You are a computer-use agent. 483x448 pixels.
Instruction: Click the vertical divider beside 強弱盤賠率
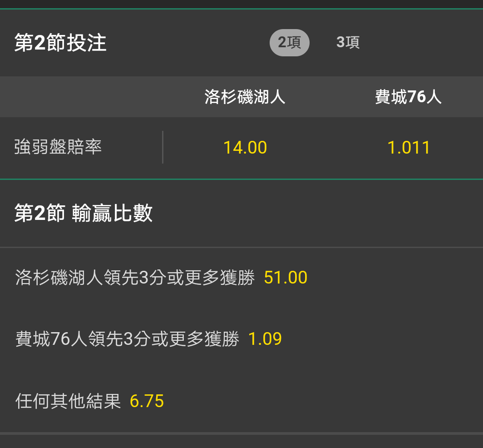163,147
